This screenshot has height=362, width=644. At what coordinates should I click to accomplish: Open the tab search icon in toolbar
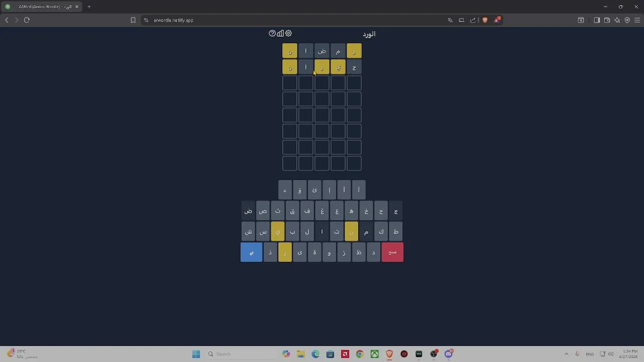(581, 20)
